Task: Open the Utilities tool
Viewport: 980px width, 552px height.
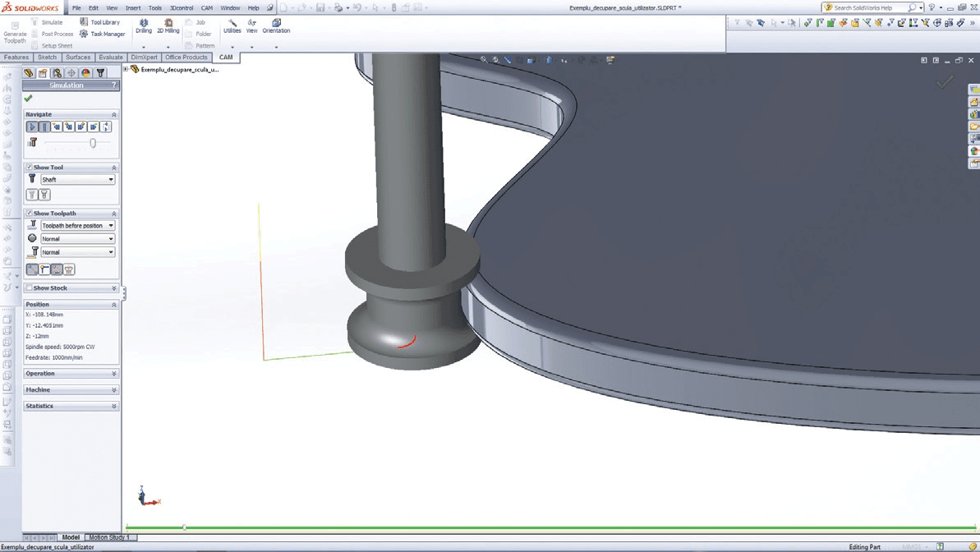Action: [232, 25]
